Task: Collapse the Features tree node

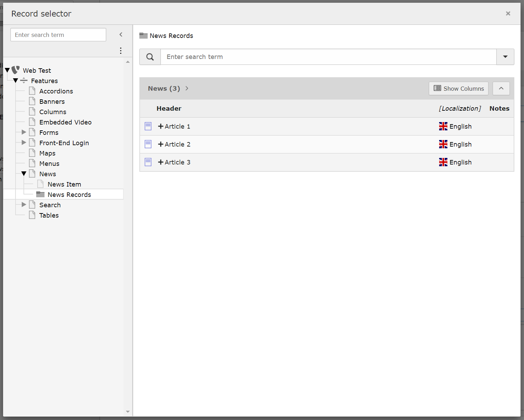Action: click(16, 81)
